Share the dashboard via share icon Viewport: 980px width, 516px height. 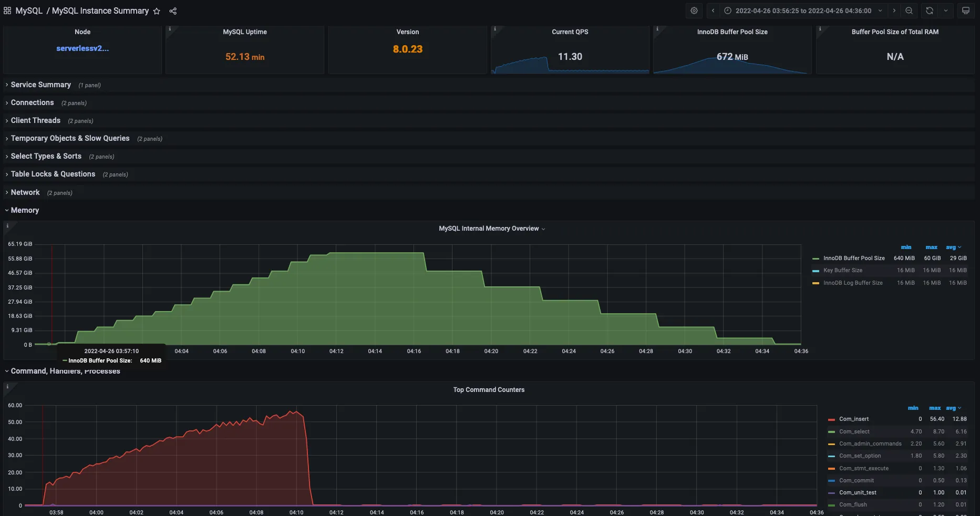click(173, 11)
